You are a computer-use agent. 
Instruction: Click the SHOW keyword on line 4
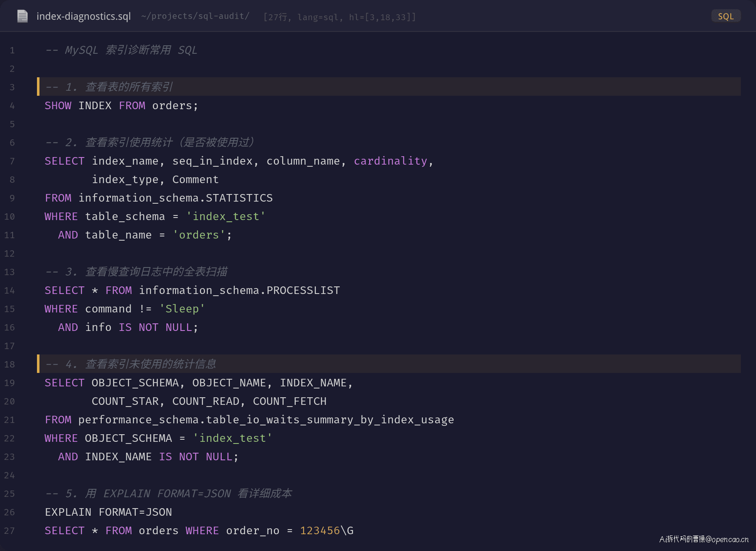pyautogui.click(x=58, y=105)
